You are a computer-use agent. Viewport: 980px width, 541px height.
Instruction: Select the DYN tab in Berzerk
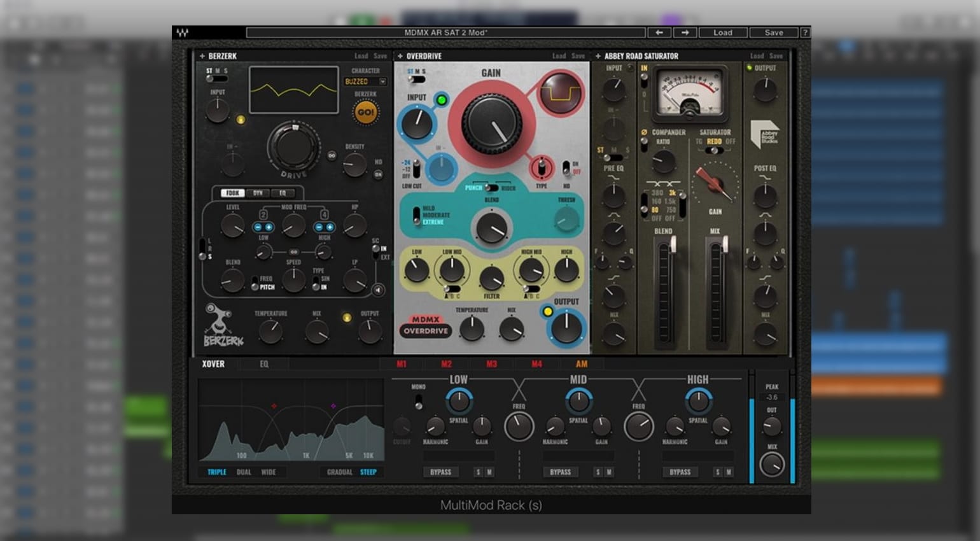point(258,193)
